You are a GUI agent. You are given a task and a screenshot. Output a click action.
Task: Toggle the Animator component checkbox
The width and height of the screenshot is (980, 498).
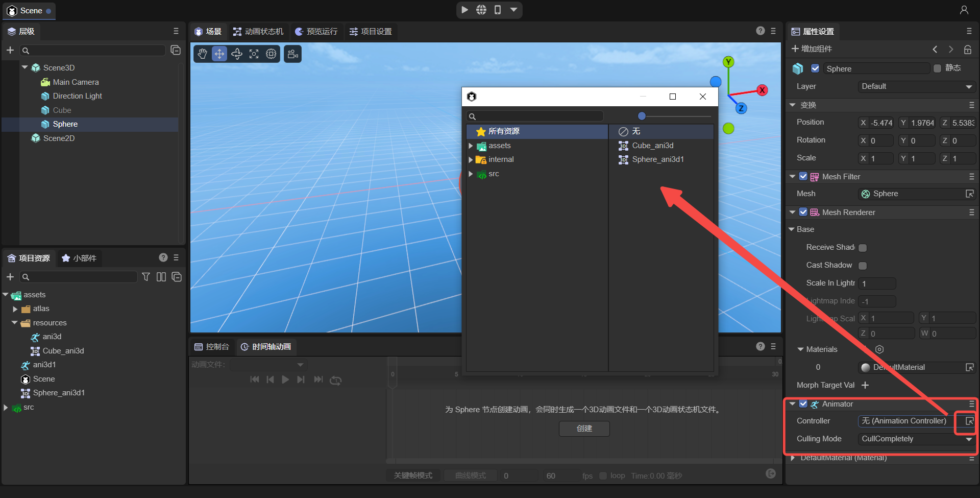pyautogui.click(x=803, y=404)
